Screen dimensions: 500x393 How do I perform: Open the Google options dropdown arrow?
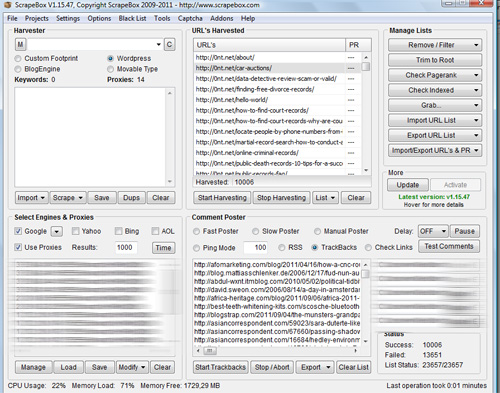57,231
